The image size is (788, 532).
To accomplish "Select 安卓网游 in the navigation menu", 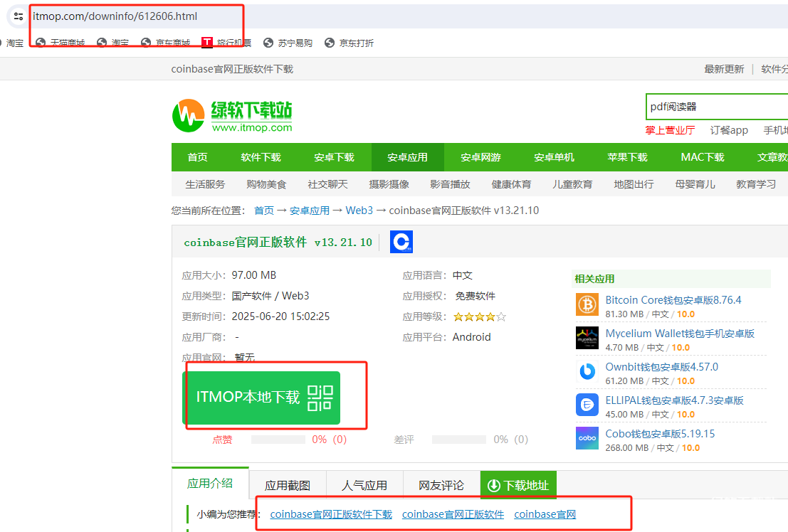I will (x=480, y=157).
